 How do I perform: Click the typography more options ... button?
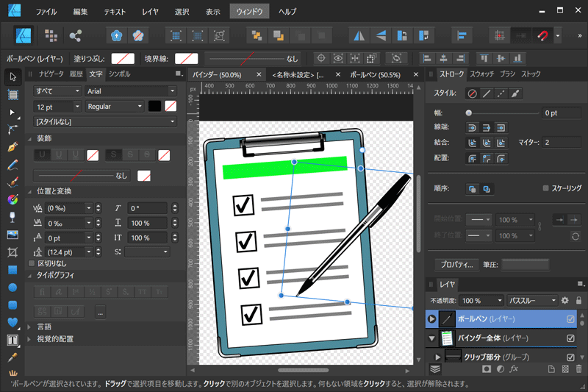point(100,312)
